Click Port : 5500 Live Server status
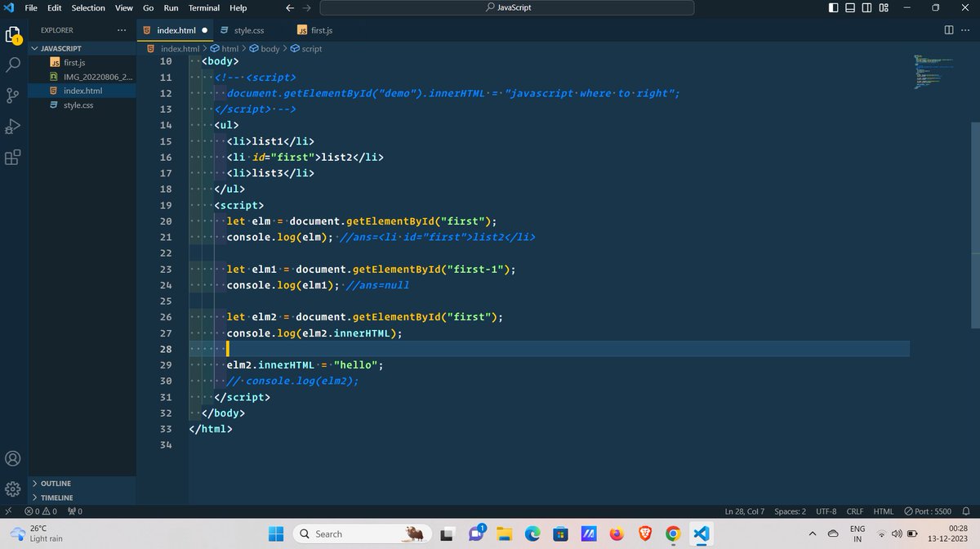 928,511
